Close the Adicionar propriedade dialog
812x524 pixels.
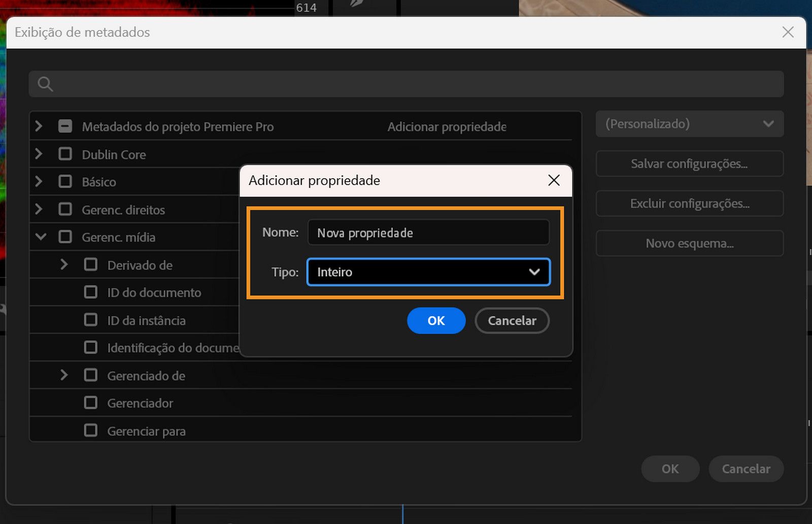point(554,180)
